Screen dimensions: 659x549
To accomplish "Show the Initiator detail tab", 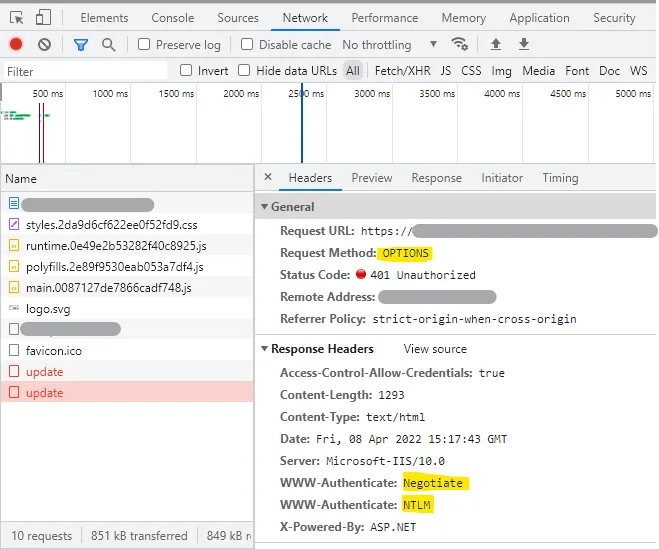I will click(502, 178).
